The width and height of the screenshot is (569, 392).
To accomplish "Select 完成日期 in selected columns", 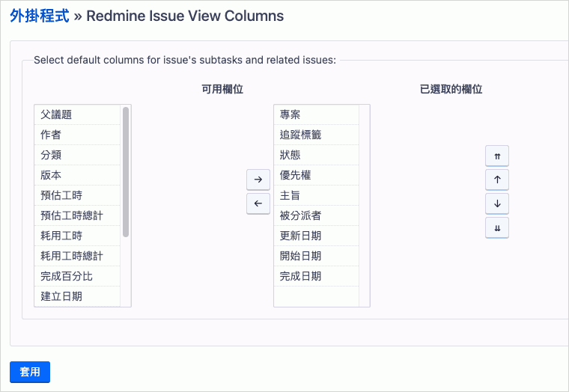I will tap(316, 276).
